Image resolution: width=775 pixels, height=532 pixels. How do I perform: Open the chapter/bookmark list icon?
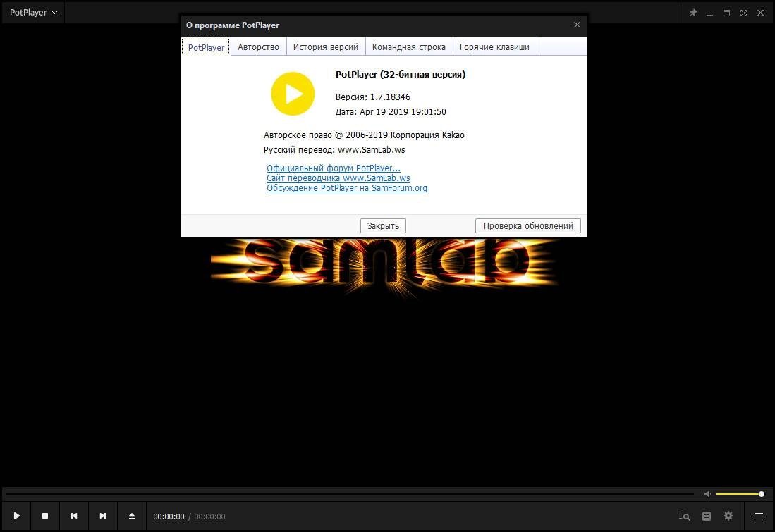point(707,516)
